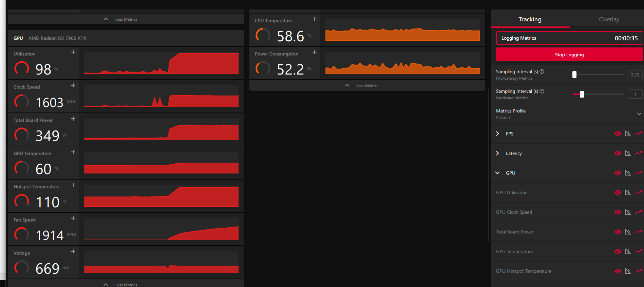Toggle the chart icon for GPU Utilization
The width and height of the screenshot is (644, 287).
click(628, 192)
